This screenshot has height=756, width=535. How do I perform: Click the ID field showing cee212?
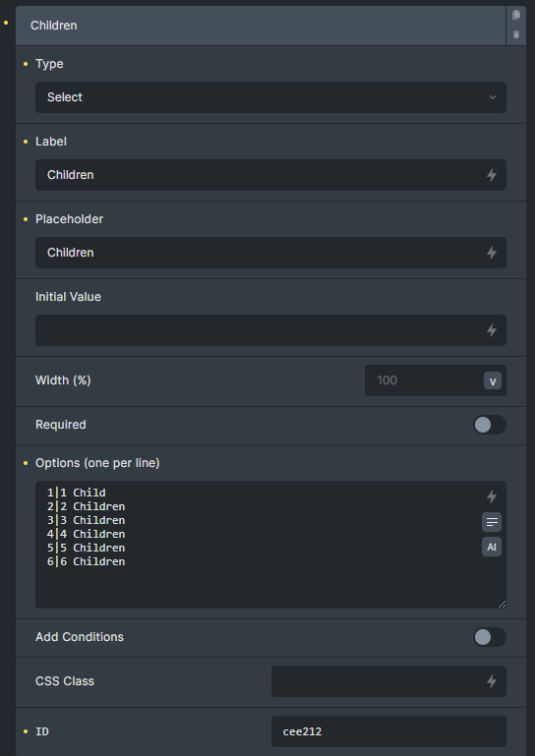(388, 731)
